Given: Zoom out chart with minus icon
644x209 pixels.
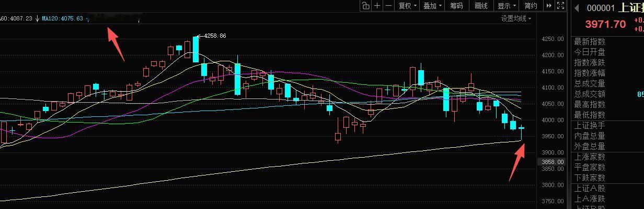Looking at the screenshot, I should tap(388, 6).
